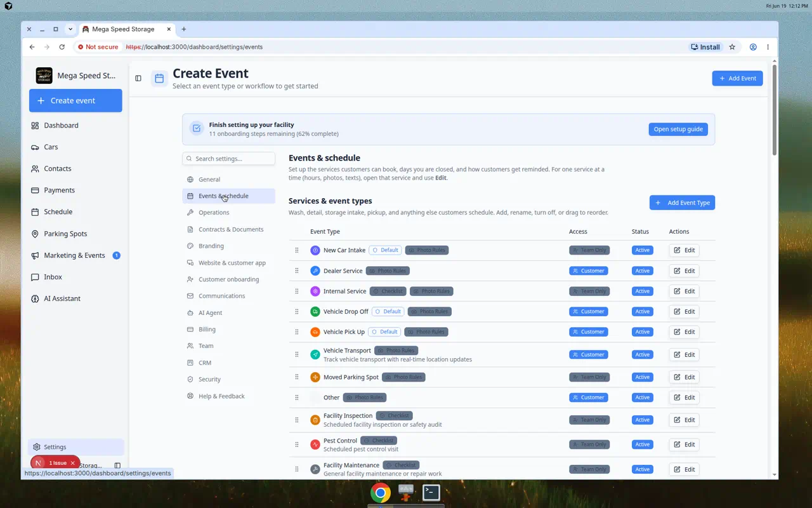The height and width of the screenshot is (508, 812).
Task: Click the Pest Control red icon
Action: pyautogui.click(x=315, y=444)
